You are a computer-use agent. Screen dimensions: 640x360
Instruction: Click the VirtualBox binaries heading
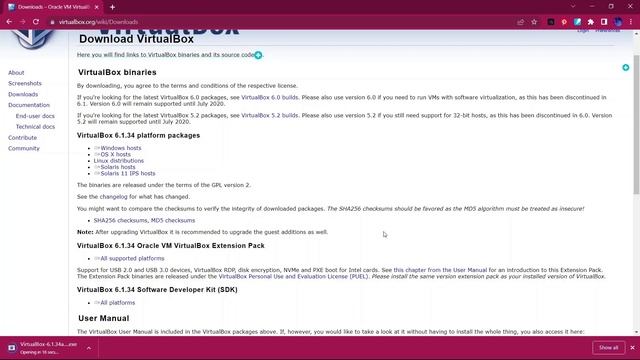point(117,72)
